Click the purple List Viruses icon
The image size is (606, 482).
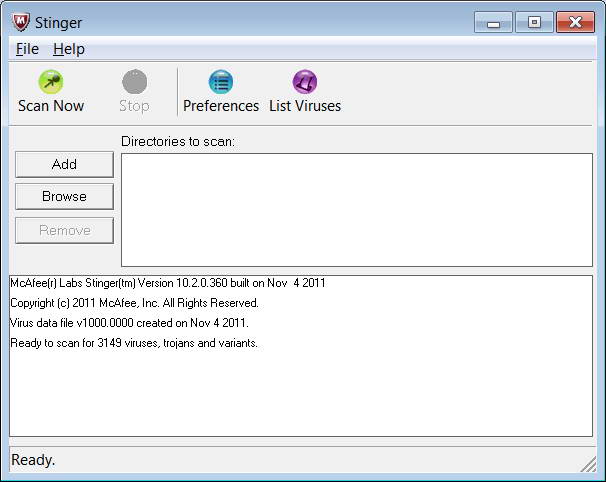click(x=305, y=82)
